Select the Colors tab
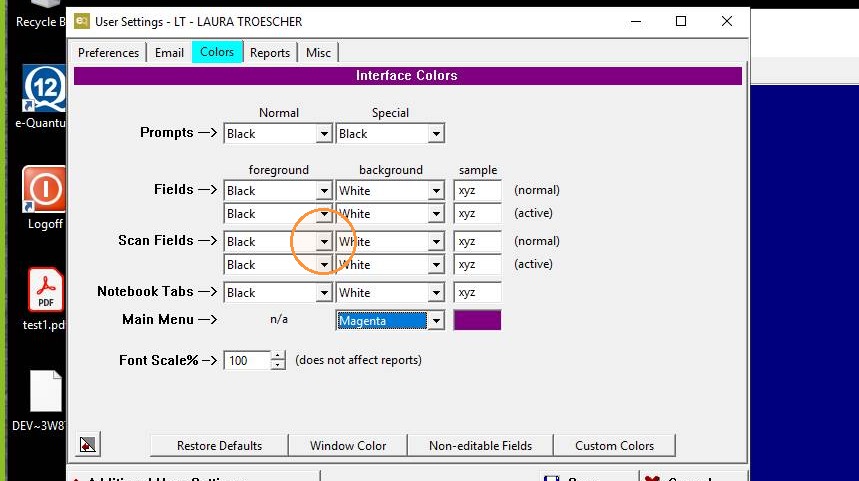Screen dimensions: 859x481 pos(217,52)
